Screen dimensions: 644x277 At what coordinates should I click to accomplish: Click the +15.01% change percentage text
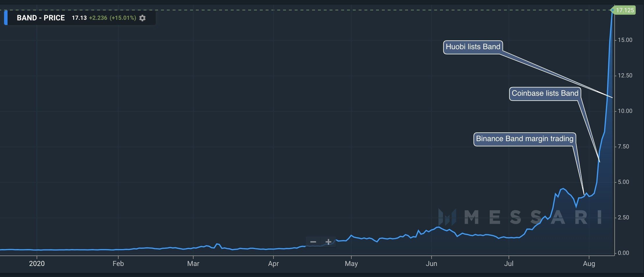(x=123, y=18)
